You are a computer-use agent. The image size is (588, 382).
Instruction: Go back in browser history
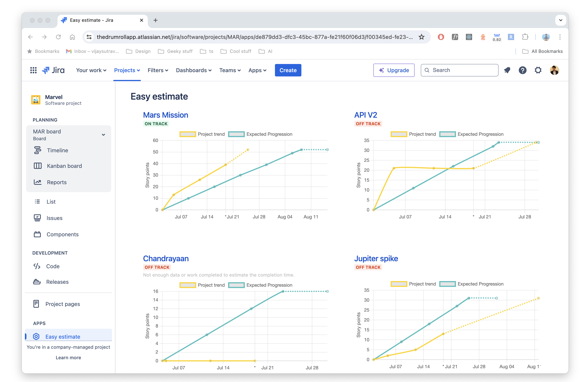30,37
